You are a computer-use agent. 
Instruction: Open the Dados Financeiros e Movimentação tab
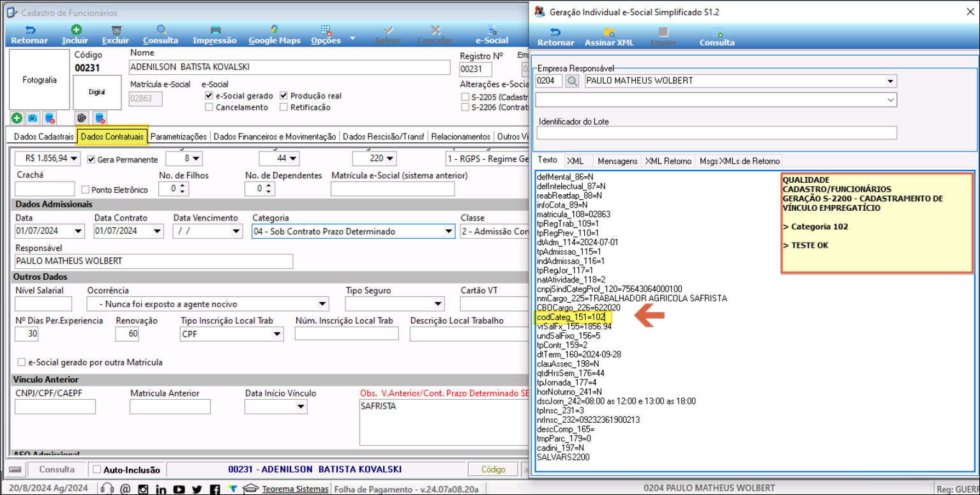pos(275,137)
